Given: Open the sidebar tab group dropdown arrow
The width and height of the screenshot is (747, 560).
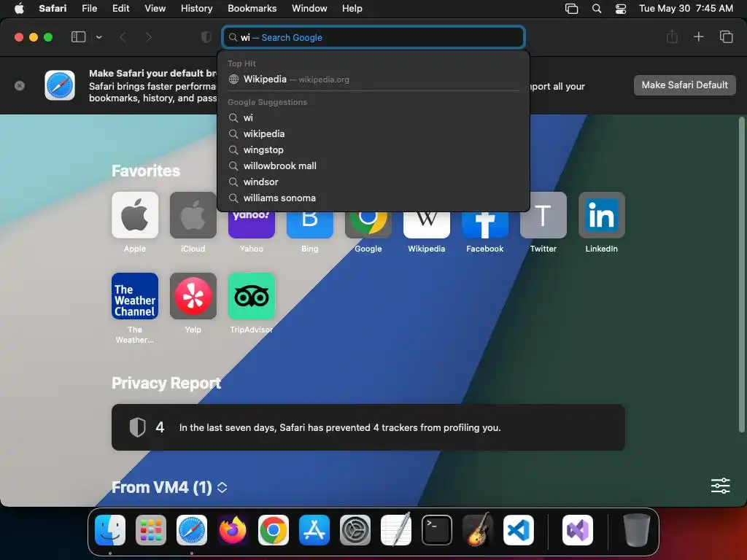Looking at the screenshot, I should 98,37.
